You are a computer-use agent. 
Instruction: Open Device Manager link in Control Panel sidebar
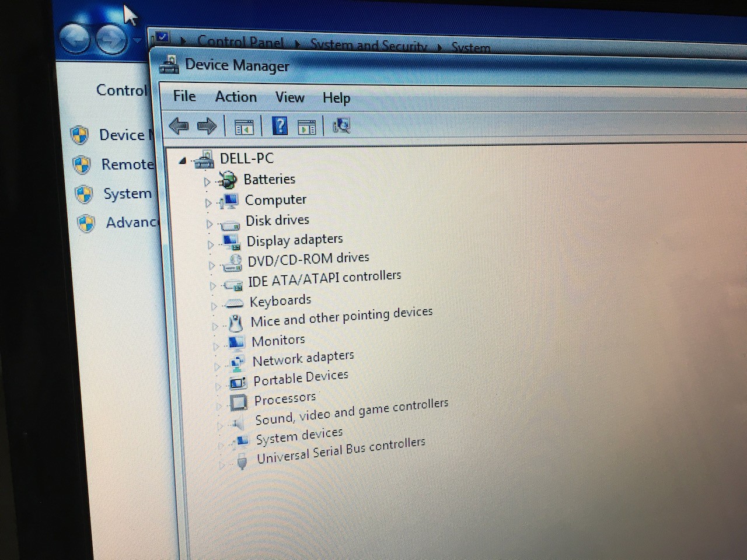[x=125, y=135]
